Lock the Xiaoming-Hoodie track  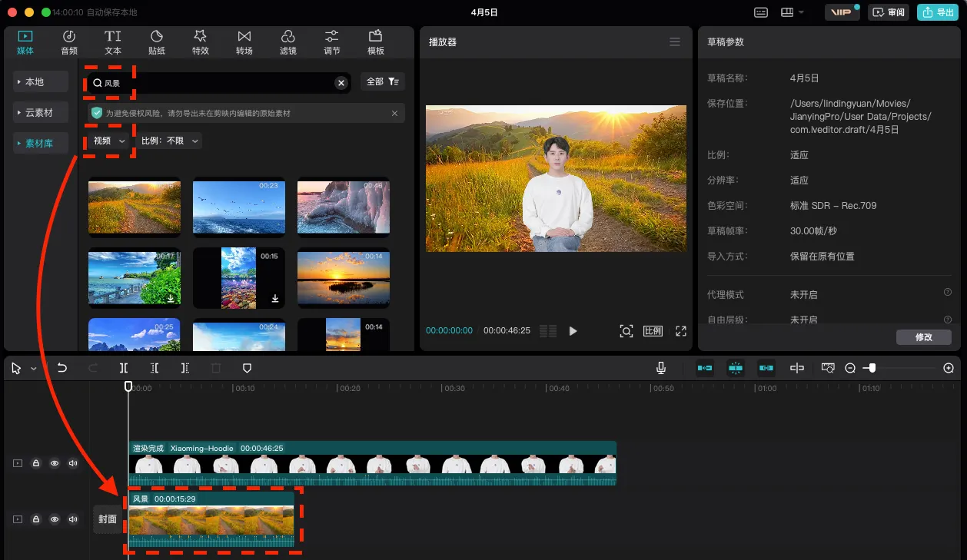(x=36, y=463)
